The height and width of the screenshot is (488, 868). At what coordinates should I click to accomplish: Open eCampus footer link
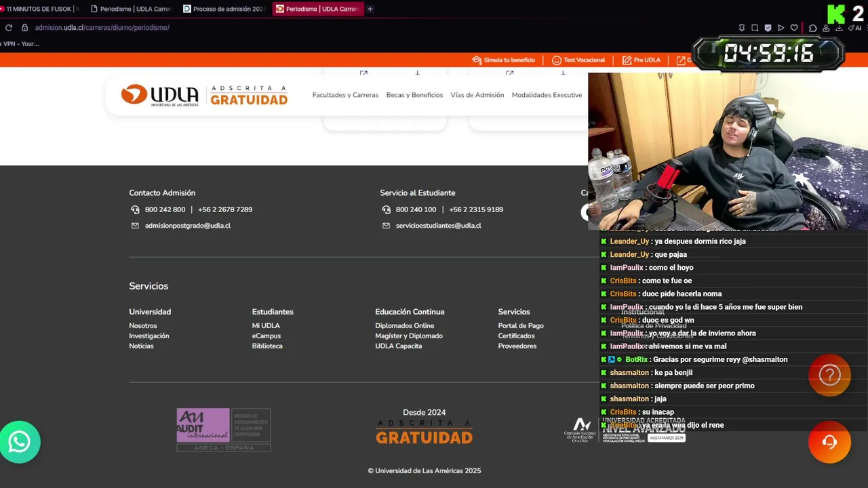point(267,336)
